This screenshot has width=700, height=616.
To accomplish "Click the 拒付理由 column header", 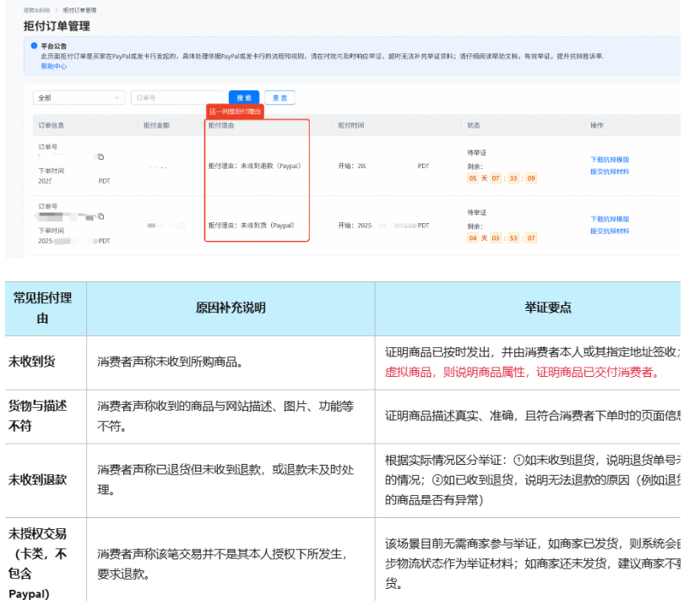I will 221,125.
